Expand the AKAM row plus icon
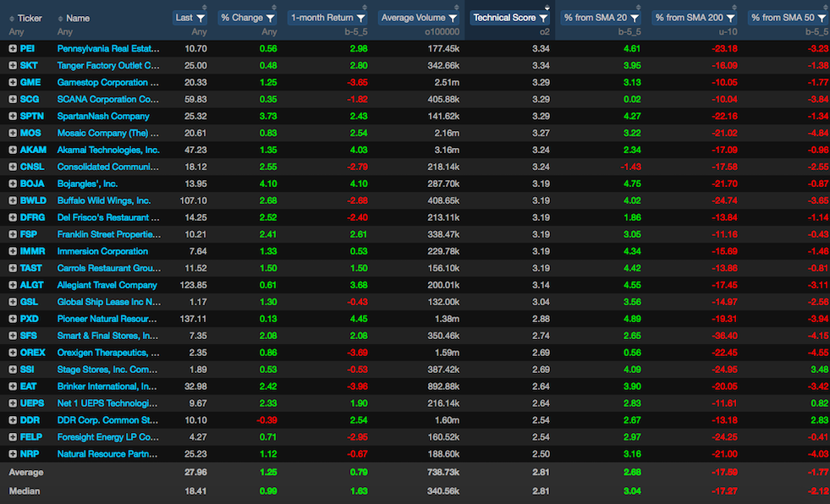 coord(13,151)
